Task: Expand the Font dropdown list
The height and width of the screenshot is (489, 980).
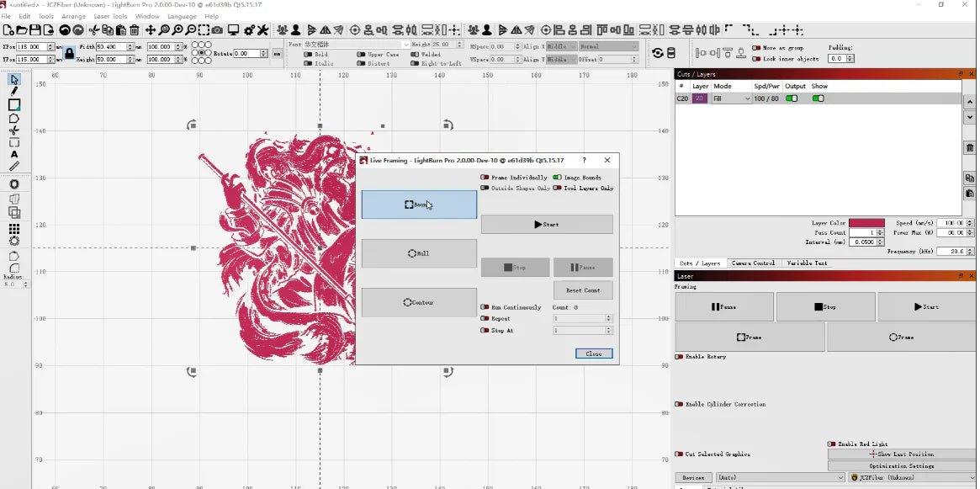Action: (405, 45)
